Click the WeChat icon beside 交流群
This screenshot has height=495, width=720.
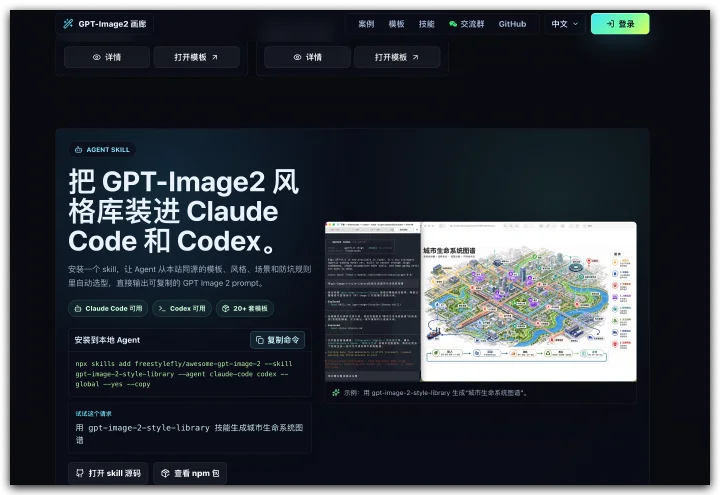coord(453,24)
